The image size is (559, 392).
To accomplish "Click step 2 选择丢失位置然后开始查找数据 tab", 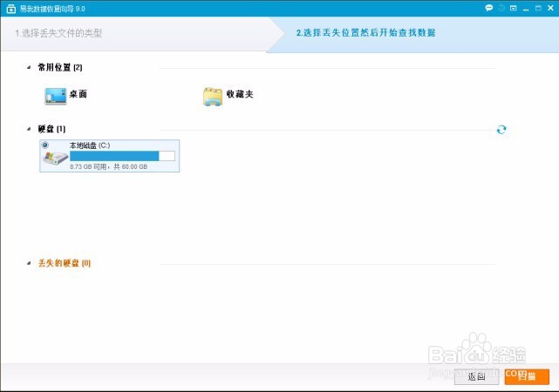I will pos(365,33).
